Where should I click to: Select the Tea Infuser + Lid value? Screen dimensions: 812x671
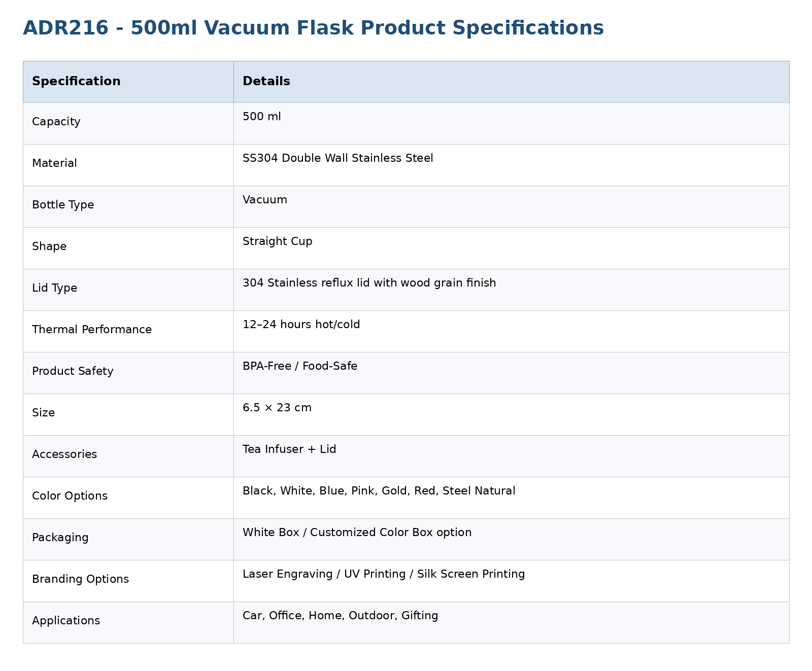tap(289, 449)
